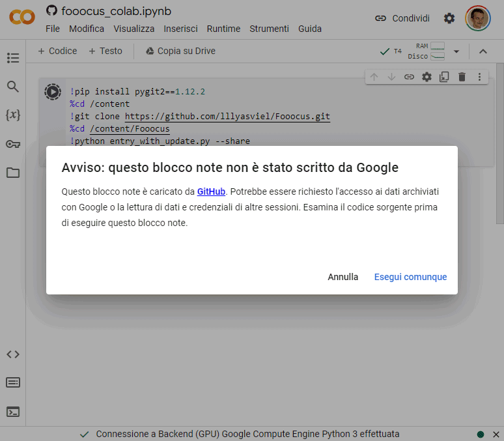This screenshot has height=441, width=504.
Task: Click the '!pip install pygit2==1.12.2' code line
Action: (137, 92)
